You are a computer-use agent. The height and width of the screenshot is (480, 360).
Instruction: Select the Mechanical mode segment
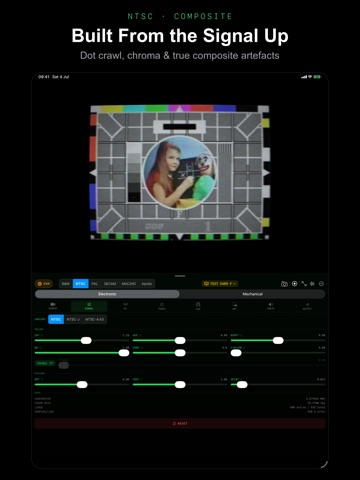(252, 294)
